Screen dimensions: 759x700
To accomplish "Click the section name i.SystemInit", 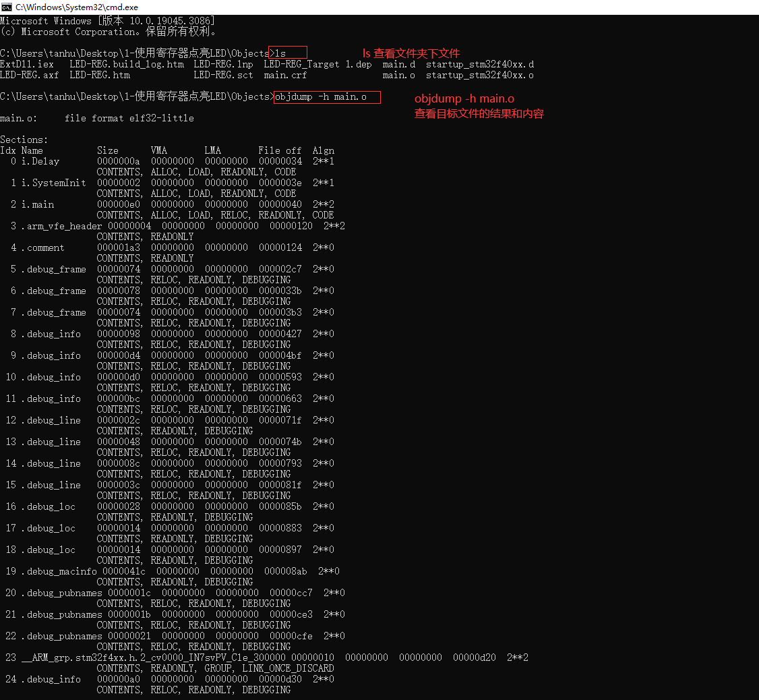I will coord(54,183).
